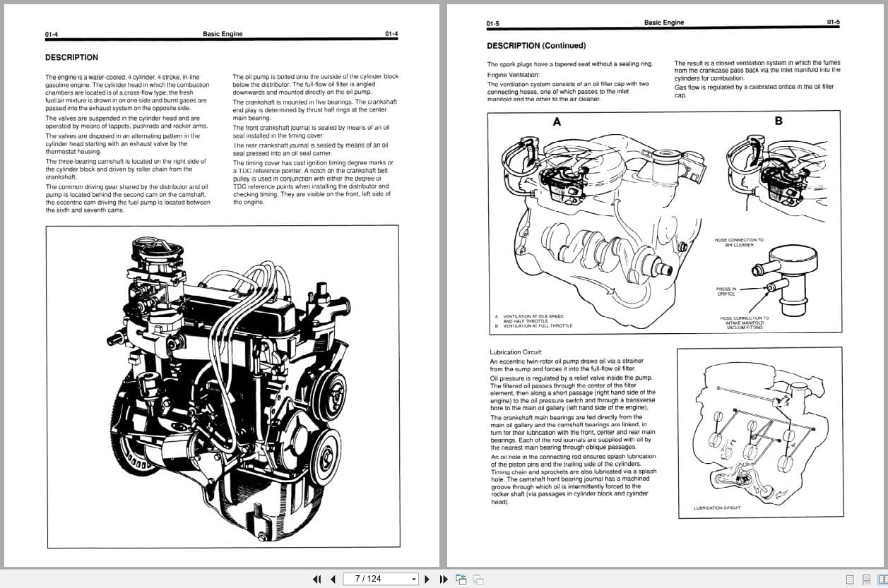The height and width of the screenshot is (588, 888).
Task: Toggle facing pages view mode
Action: (x=882, y=579)
